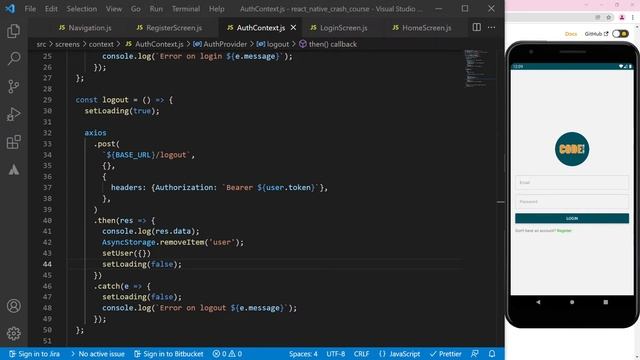Image resolution: width=640 pixels, height=360 pixels.
Task: Tap the LOGIN button in emulator
Action: click(x=572, y=218)
